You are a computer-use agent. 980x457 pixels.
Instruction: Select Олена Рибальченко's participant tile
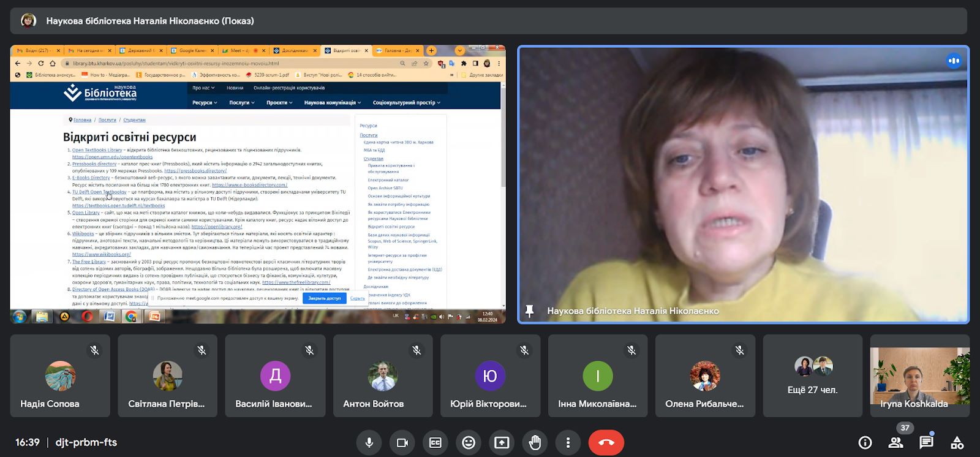pos(705,376)
